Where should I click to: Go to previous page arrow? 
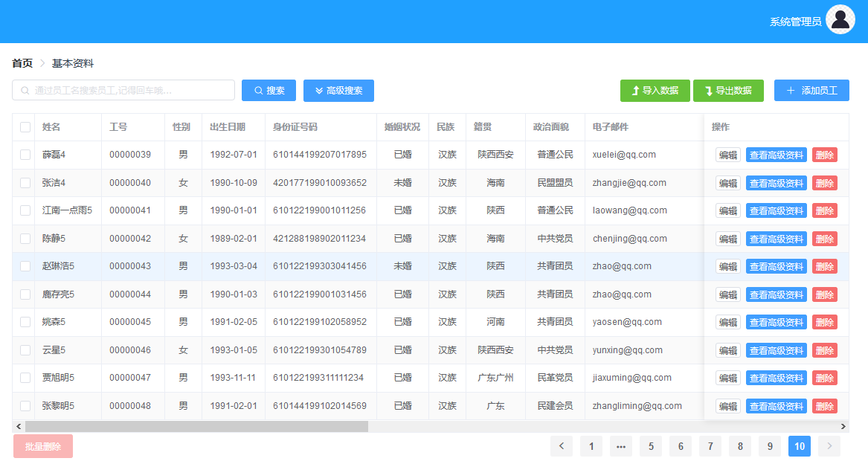(562, 446)
